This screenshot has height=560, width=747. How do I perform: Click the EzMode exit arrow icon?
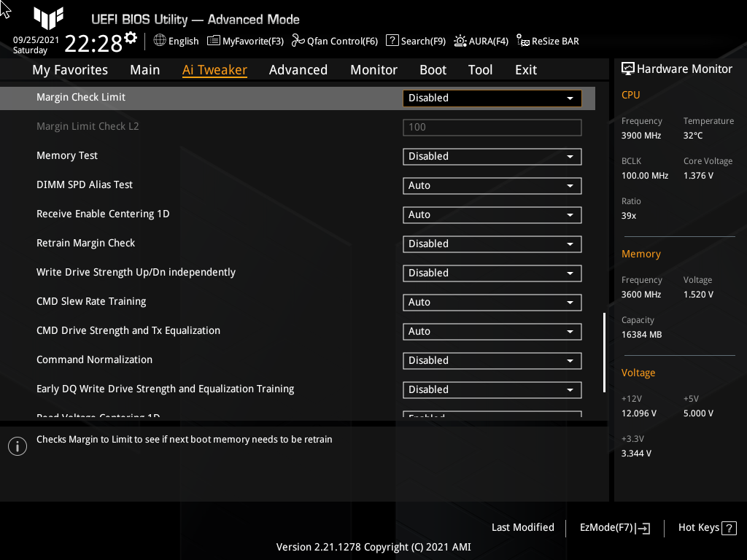coord(643,528)
